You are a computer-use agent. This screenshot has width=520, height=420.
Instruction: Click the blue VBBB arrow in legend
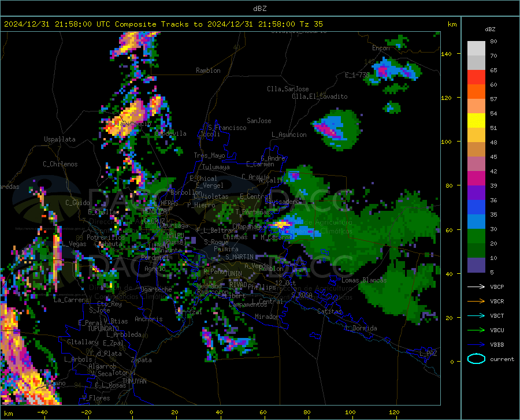[476, 345]
